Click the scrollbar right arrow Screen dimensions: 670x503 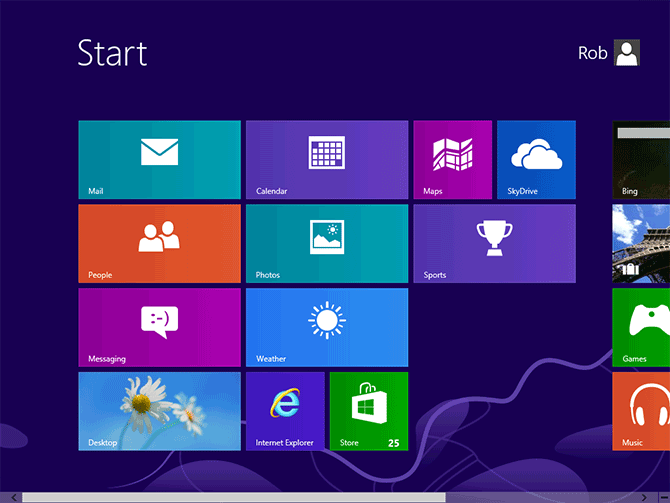pos(644,497)
